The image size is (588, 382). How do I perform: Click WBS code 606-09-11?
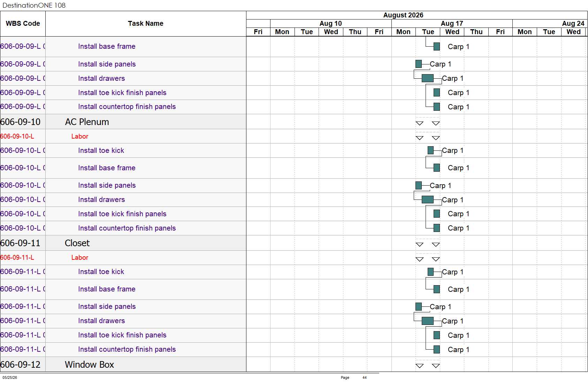pyautogui.click(x=20, y=243)
